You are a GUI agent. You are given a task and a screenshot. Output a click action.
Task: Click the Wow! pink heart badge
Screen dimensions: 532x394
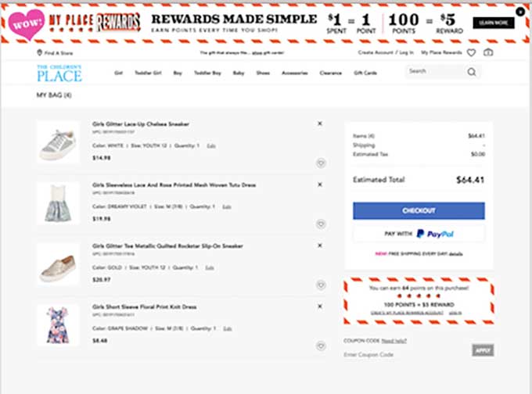[x=27, y=23]
